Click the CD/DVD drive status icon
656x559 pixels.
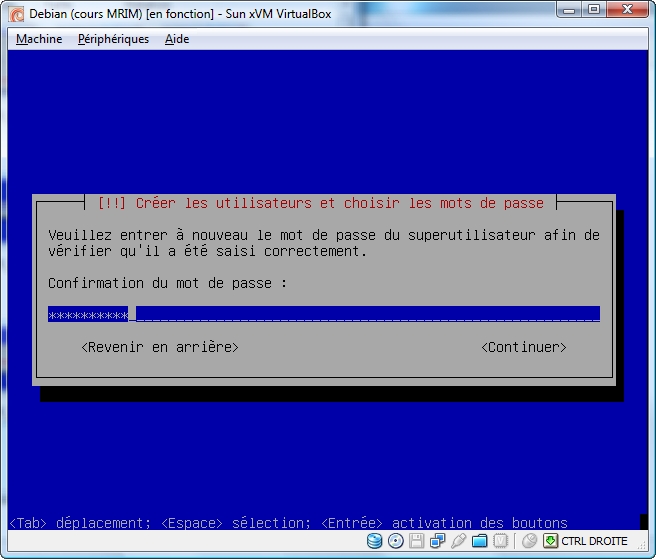(x=396, y=541)
